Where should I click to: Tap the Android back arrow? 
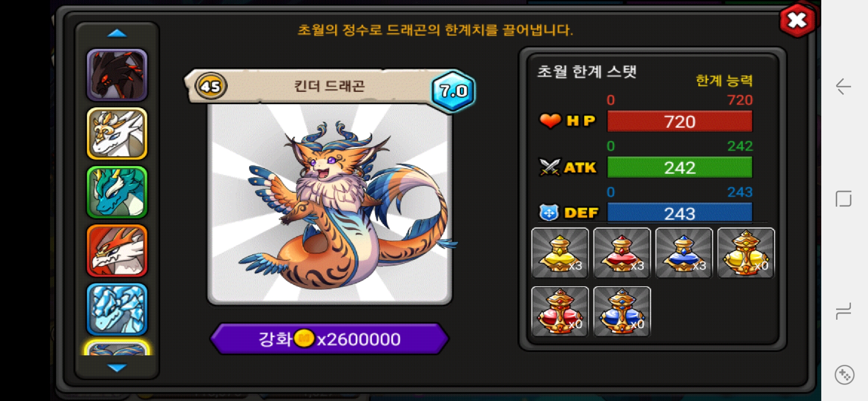pyautogui.click(x=844, y=87)
